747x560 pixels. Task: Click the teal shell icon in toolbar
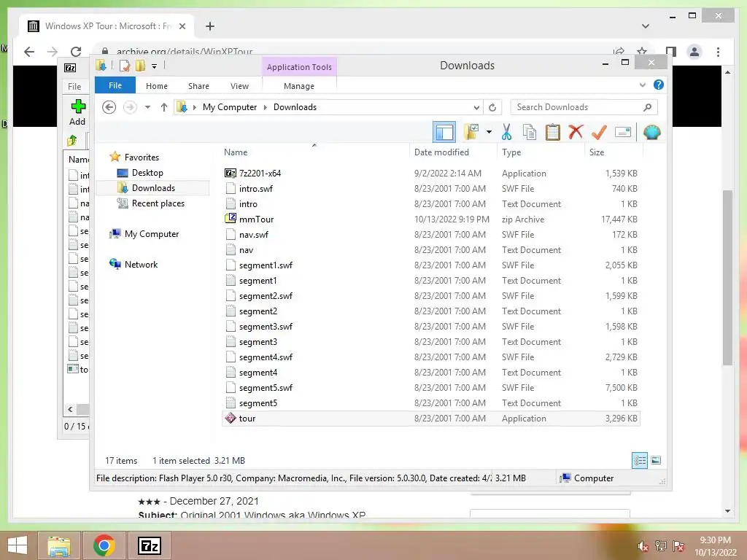point(651,132)
